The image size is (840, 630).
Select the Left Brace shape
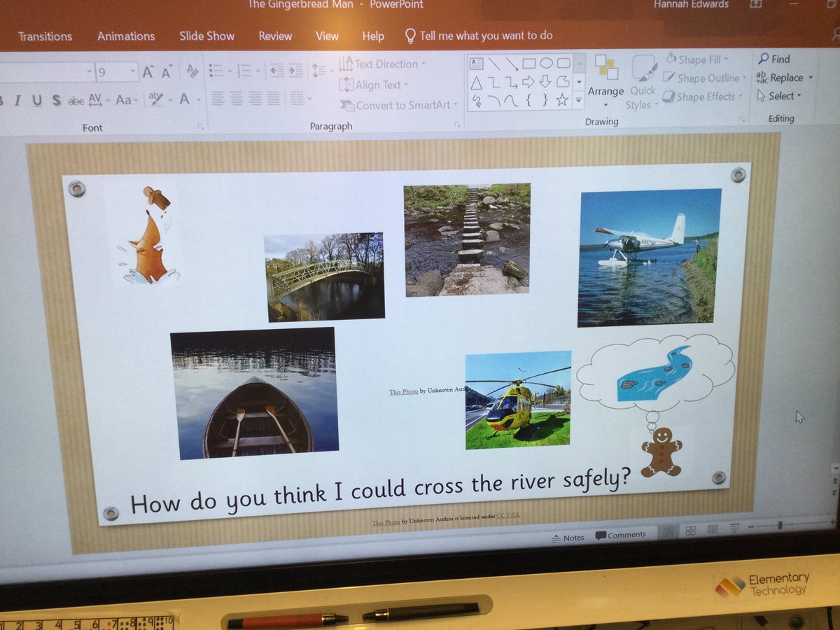point(528,100)
